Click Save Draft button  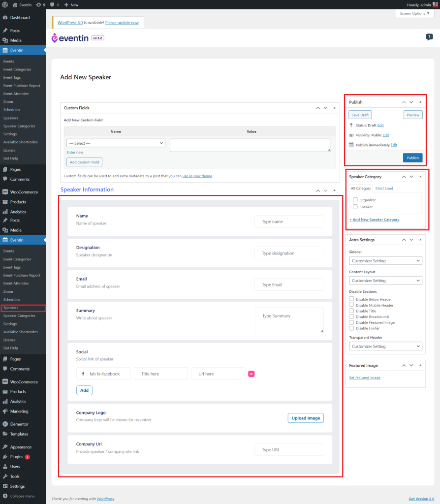coord(360,115)
